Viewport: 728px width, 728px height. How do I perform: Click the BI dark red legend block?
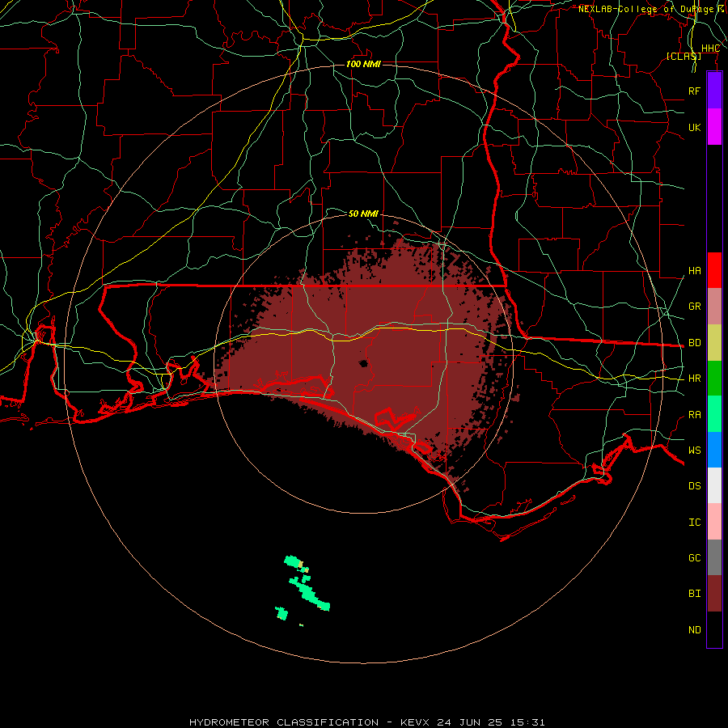(714, 594)
